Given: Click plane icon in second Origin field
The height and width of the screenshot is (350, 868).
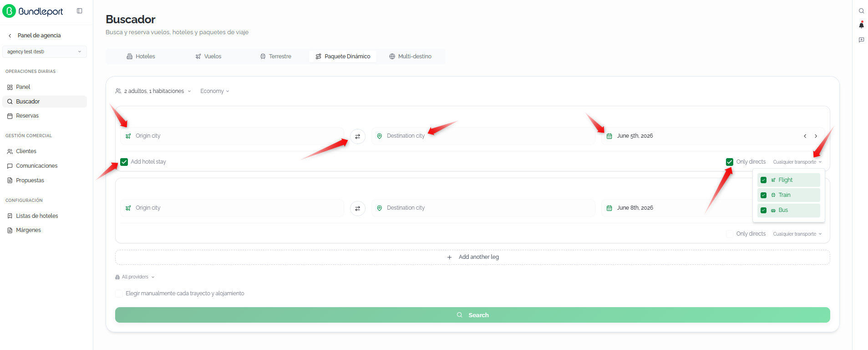Looking at the screenshot, I should (128, 208).
